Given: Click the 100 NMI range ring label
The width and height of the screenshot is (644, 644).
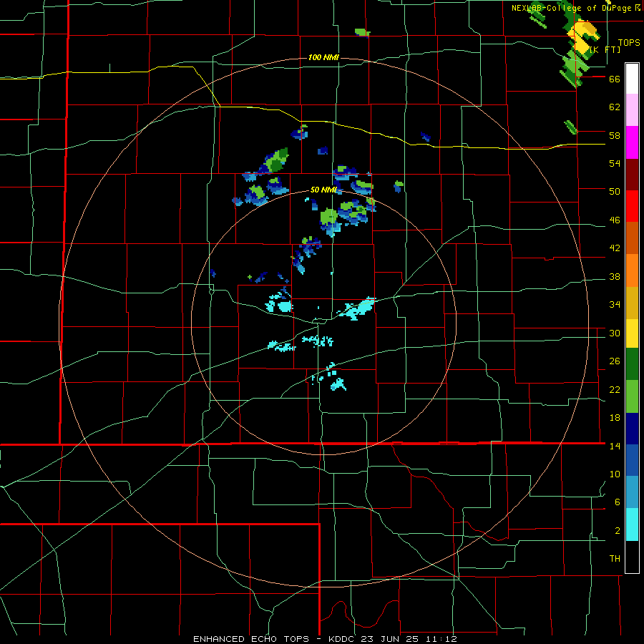Looking at the screenshot, I should point(323,57).
